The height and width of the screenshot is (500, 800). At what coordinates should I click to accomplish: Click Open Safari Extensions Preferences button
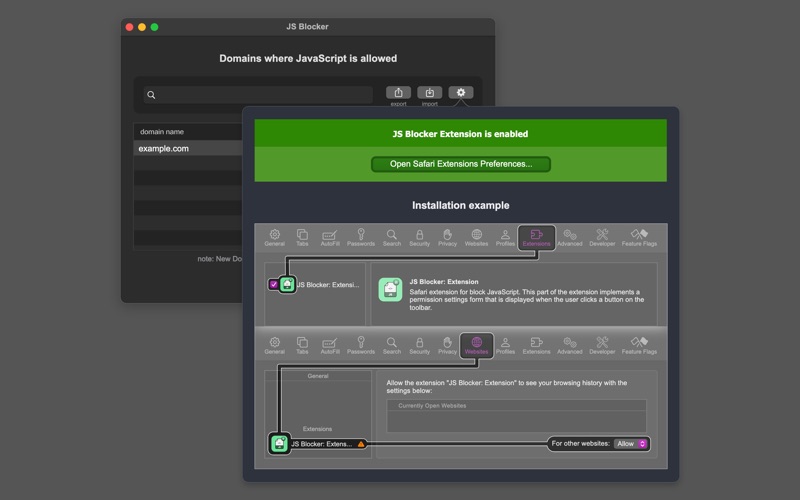(461, 164)
